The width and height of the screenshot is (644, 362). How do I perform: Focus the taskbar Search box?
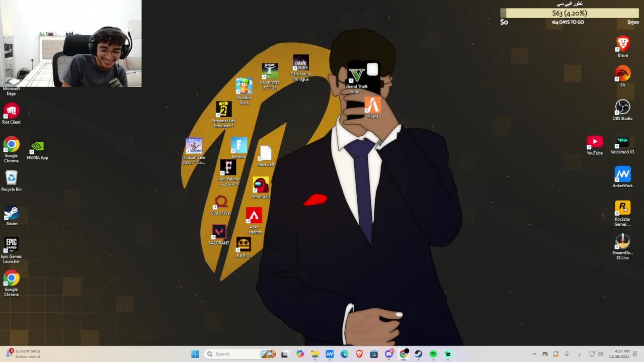pos(241,354)
